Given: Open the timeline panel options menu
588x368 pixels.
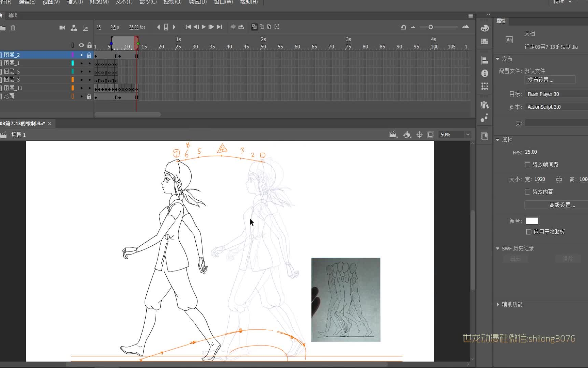Looking at the screenshot, I should [x=471, y=16].
